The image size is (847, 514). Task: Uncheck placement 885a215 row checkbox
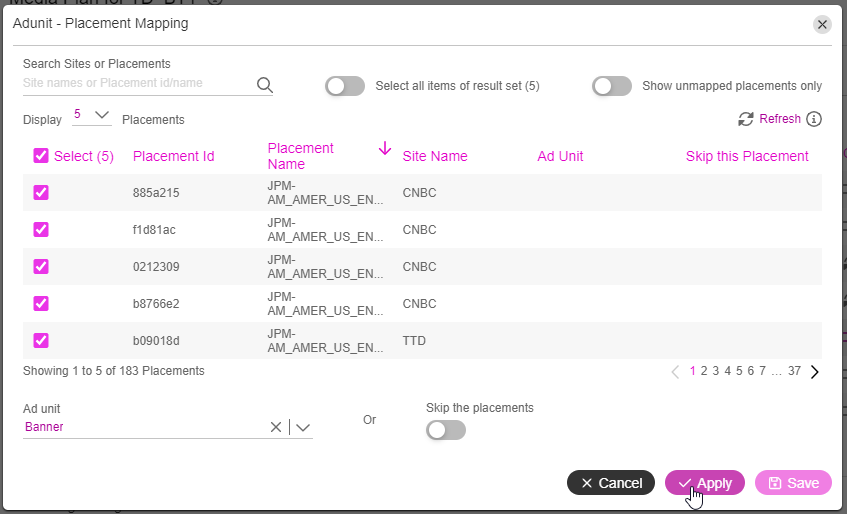(x=41, y=193)
